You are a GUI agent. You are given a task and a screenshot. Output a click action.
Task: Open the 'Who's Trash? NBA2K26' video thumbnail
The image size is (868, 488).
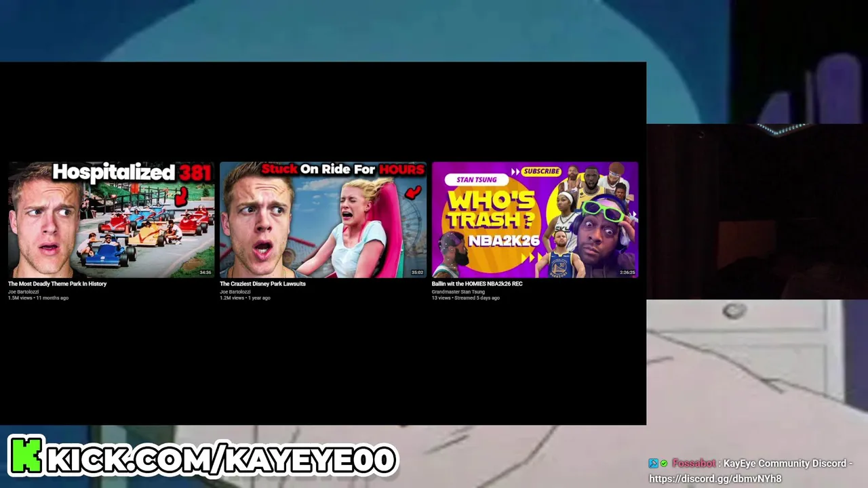click(x=535, y=220)
